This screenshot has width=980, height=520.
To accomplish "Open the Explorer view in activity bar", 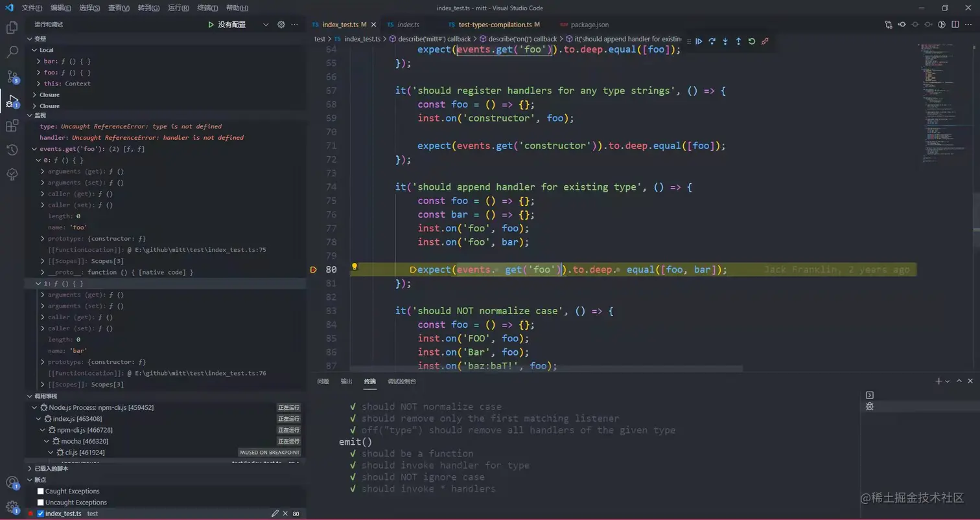I will [12, 27].
